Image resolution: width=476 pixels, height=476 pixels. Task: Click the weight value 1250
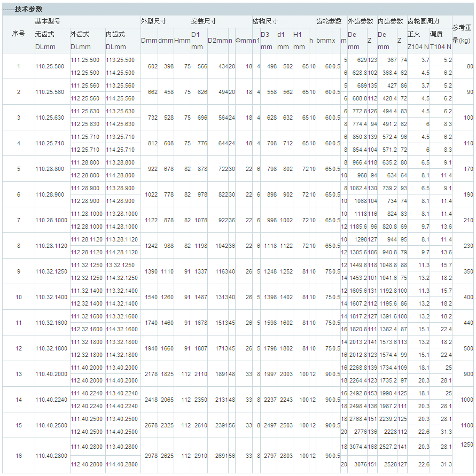466,444
